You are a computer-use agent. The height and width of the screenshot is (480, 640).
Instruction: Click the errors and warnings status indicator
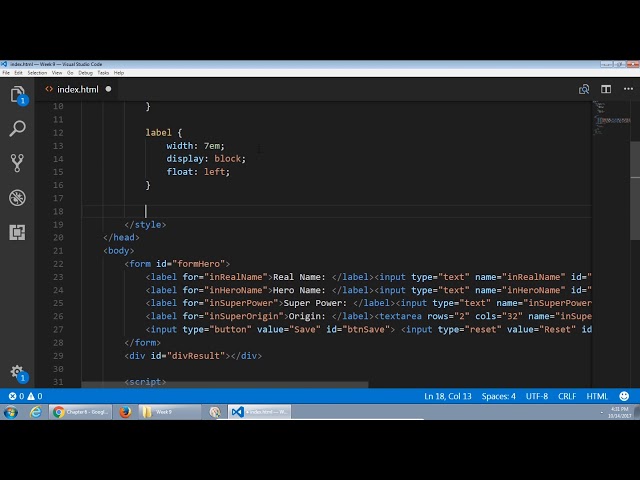pos(25,397)
